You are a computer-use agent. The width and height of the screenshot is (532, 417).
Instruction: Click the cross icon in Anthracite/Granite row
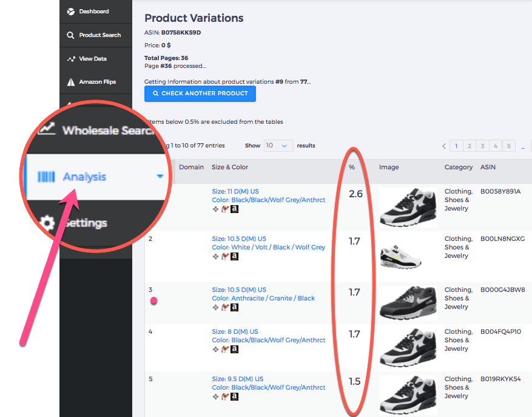[x=215, y=308]
